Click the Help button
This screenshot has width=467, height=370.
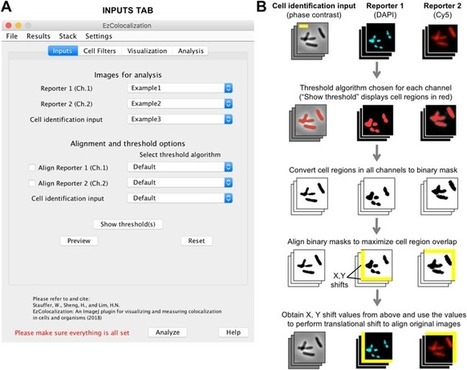coord(233,332)
